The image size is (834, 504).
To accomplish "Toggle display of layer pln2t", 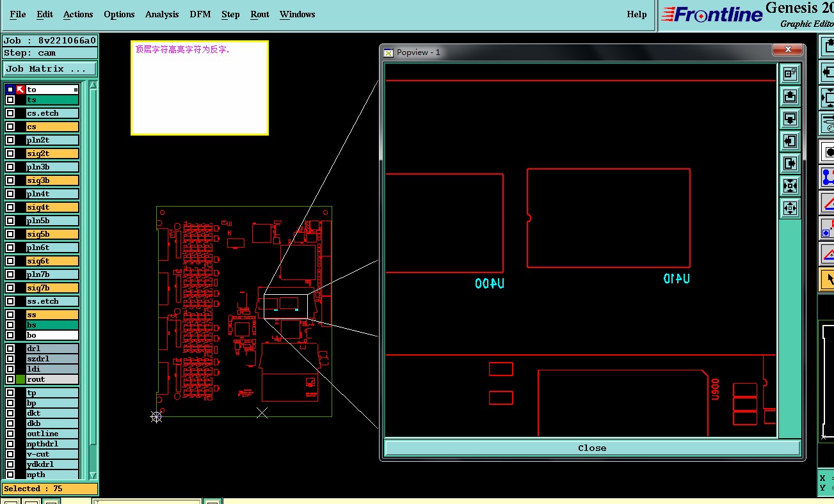I will pyautogui.click(x=10, y=140).
